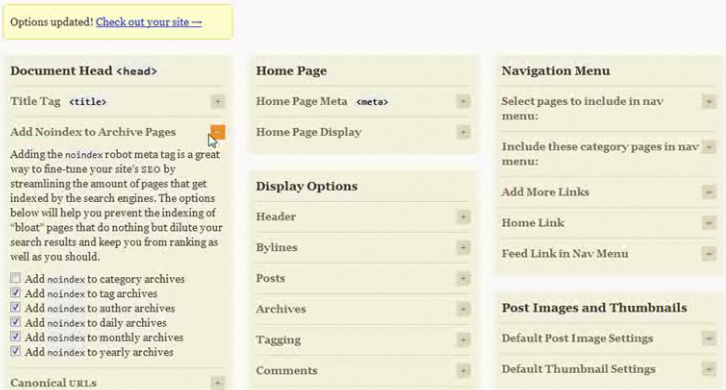Uncheck noindex for monthly archives
Screen dimensions: 726x390
click(x=15, y=336)
